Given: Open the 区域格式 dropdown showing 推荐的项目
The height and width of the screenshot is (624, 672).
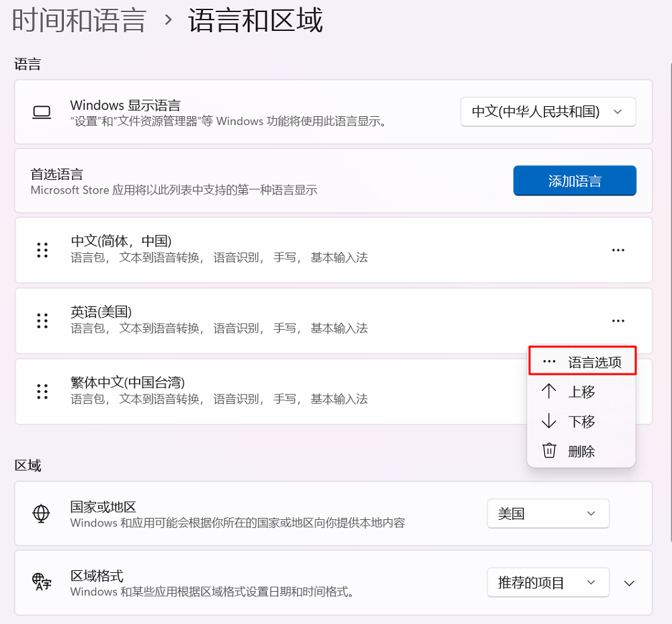Looking at the screenshot, I should tap(548, 582).
